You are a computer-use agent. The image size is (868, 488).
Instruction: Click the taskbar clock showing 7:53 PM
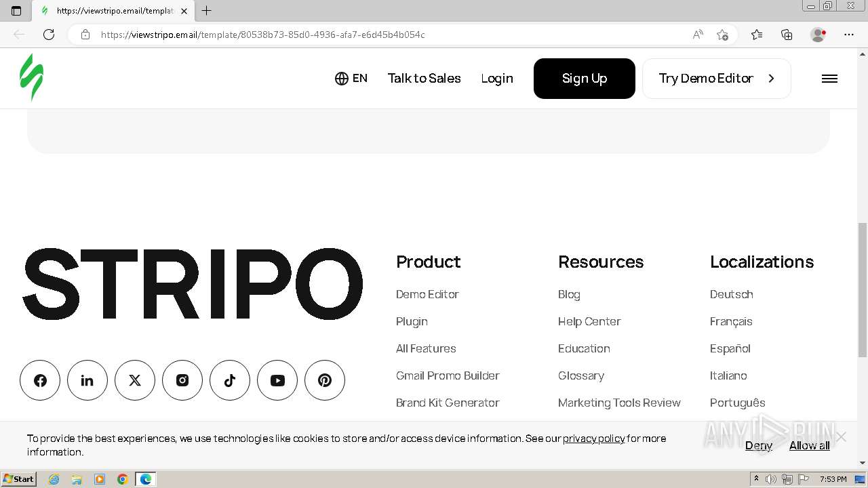point(833,479)
